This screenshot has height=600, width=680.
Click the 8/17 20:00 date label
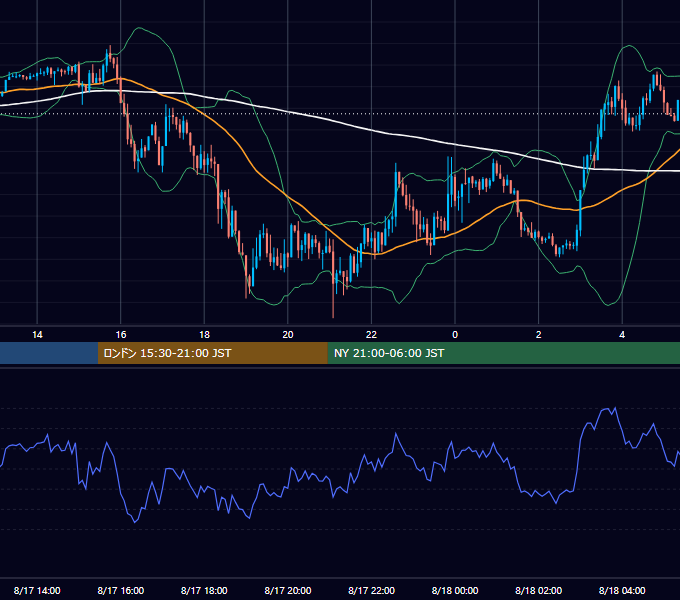click(288, 590)
